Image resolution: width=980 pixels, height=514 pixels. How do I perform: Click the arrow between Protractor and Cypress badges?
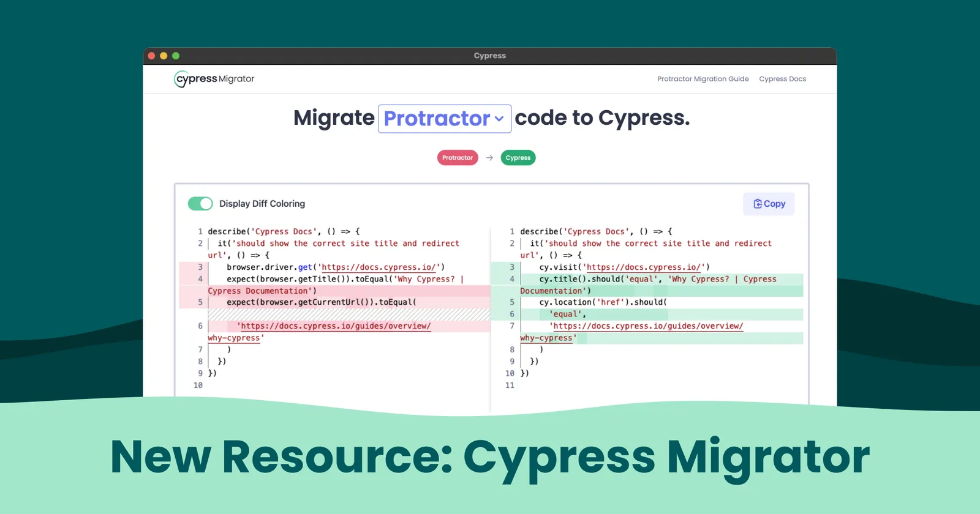coord(489,158)
